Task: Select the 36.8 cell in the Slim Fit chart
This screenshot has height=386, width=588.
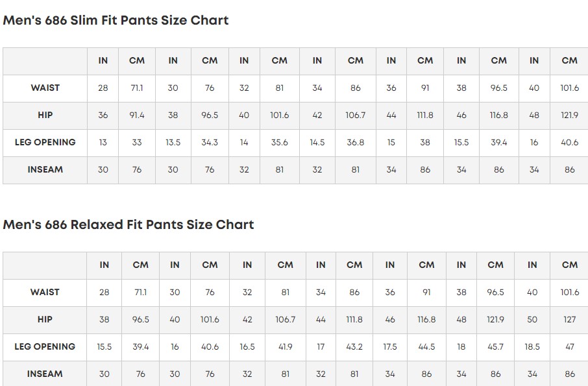Action: coord(356,142)
